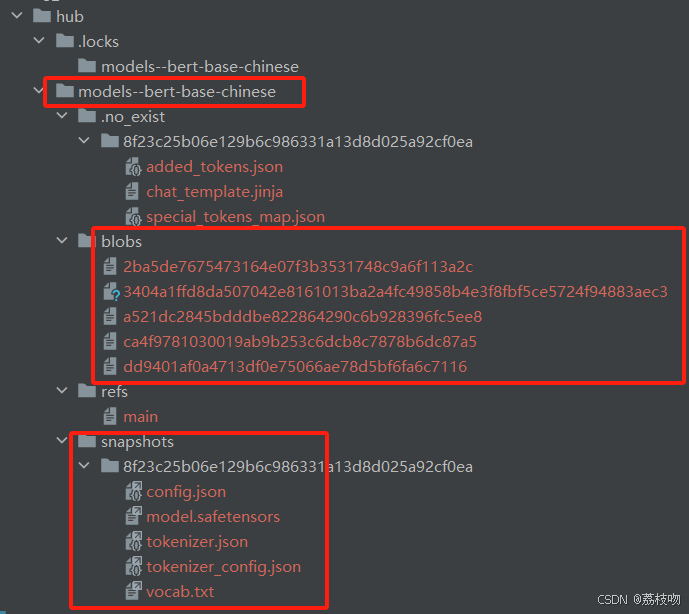689x614 pixels.
Task: Select the snapshots folder name
Action: click(x=138, y=442)
